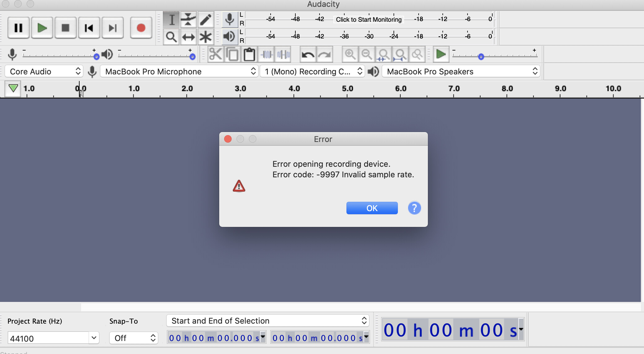Click Silence audio selection icon
Viewport: 644px width, 354px height.
(283, 55)
